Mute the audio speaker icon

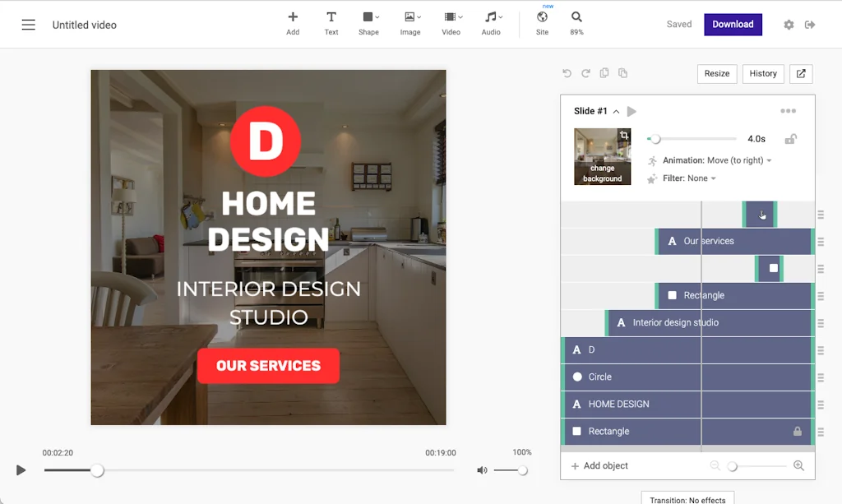pyautogui.click(x=482, y=470)
